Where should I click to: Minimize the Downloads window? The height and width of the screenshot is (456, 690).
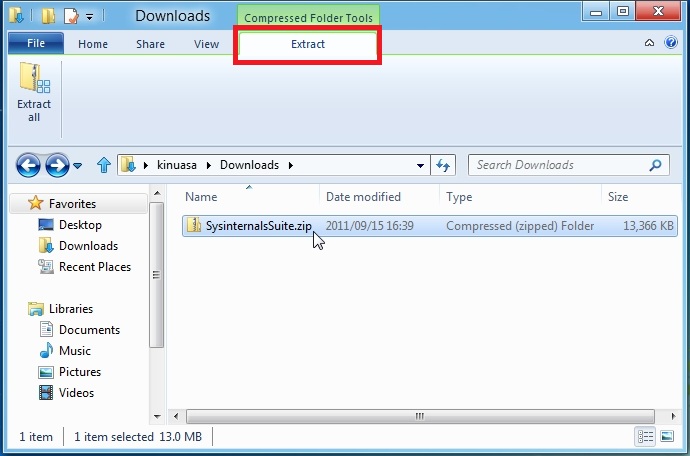tap(596, 11)
